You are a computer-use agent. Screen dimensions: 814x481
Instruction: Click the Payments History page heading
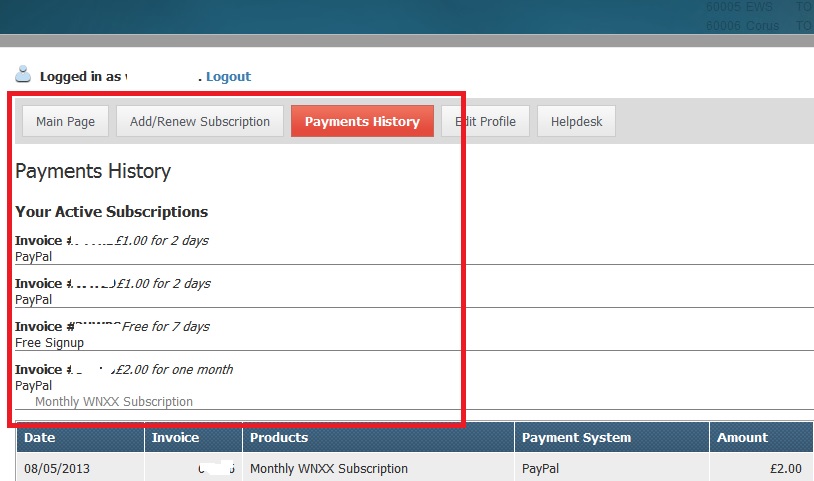(x=93, y=171)
